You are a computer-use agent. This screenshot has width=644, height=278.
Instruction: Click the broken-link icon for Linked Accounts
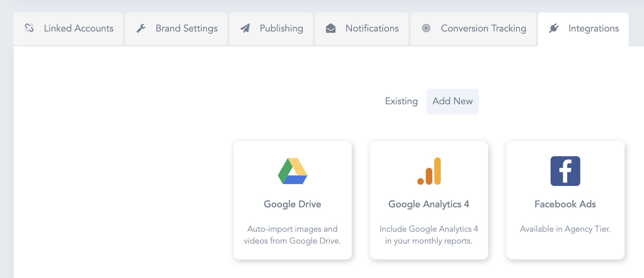pos(29,28)
